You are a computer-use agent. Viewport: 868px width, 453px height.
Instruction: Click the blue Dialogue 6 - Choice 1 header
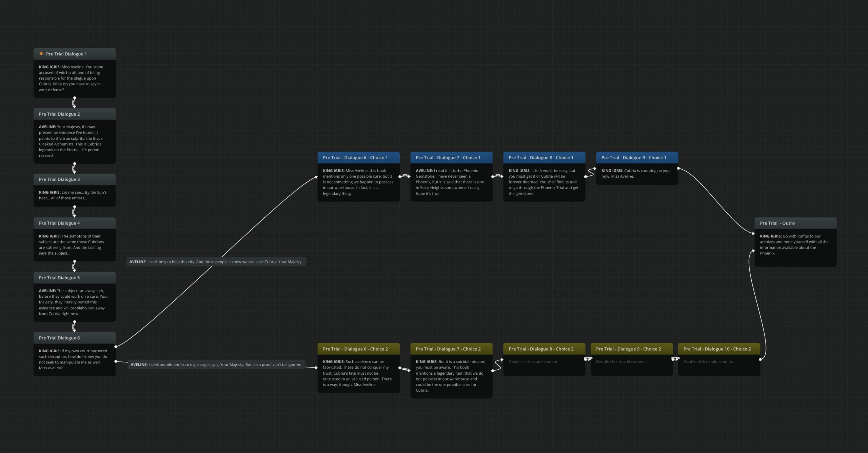tap(358, 158)
